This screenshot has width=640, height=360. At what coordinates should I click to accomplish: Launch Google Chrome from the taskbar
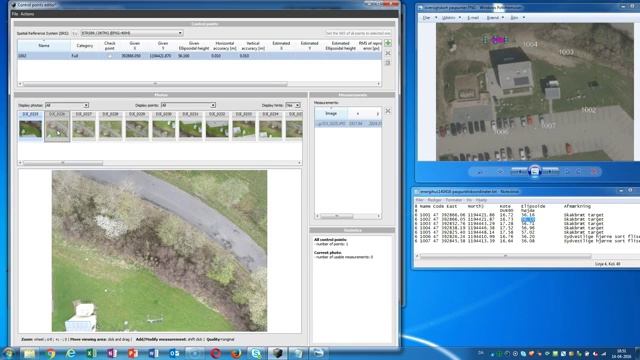coord(51,353)
